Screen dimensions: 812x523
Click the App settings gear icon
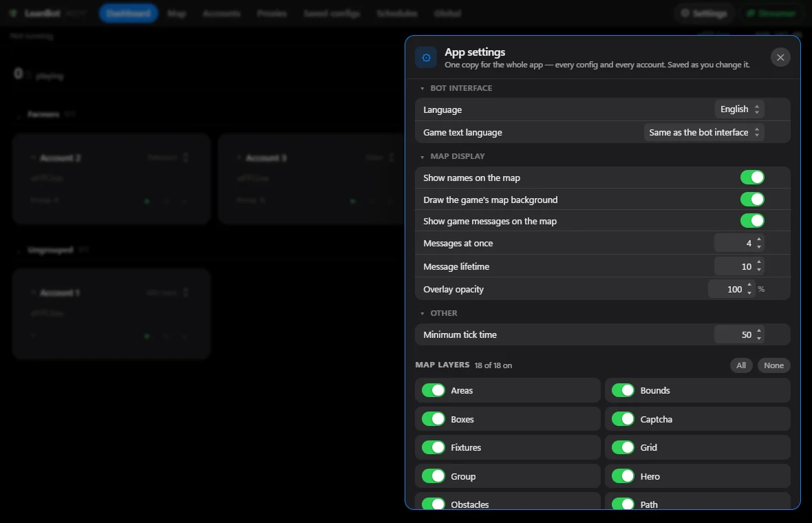click(x=426, y=58)
